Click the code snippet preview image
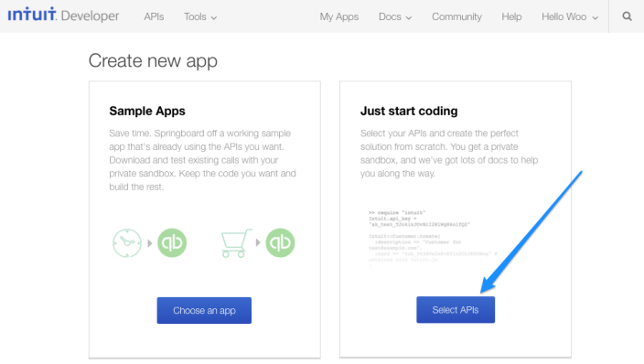The height and width of the screenshot is (364, 644). point(433,239)
